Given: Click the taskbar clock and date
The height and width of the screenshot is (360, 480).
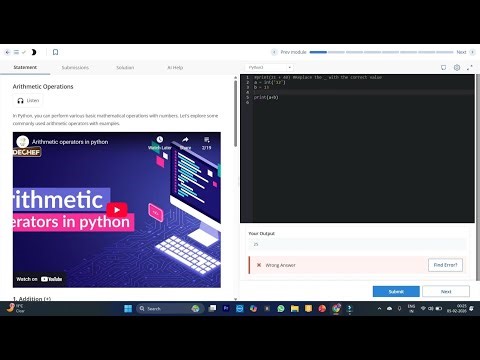Looking at the screenshot, I should [457, 309].
